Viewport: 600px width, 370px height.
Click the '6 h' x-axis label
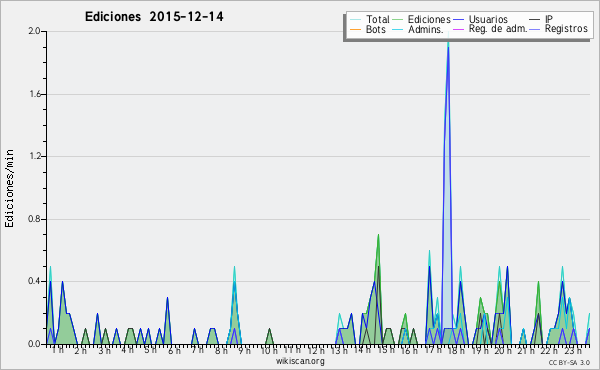174,351
